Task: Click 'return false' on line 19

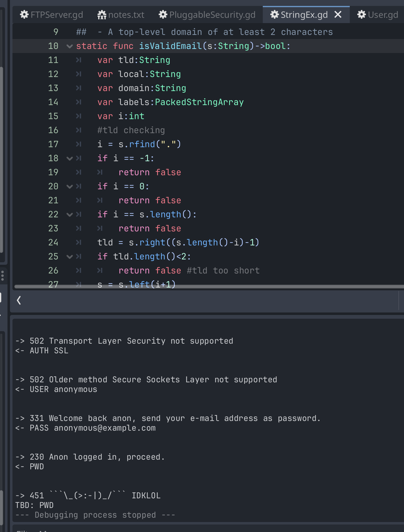Action: click(x=150, y=172)
